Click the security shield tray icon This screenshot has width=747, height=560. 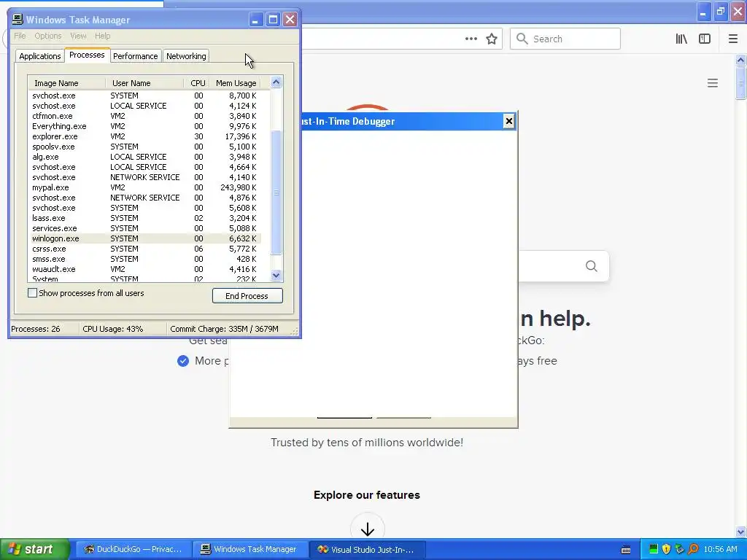(x=667, y=549)
